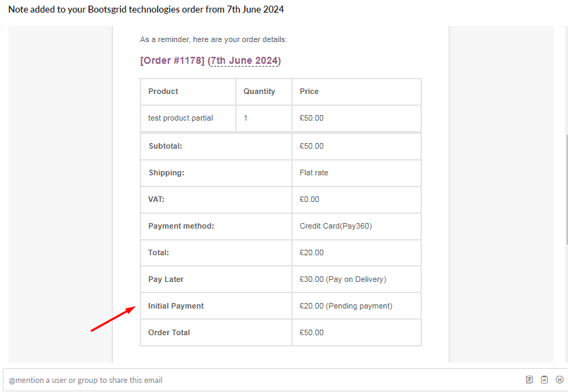Viewport: 568px width, 392px height.
Task: Select the Credit Card(Pay360) payment method text
Action: [336, 226]
